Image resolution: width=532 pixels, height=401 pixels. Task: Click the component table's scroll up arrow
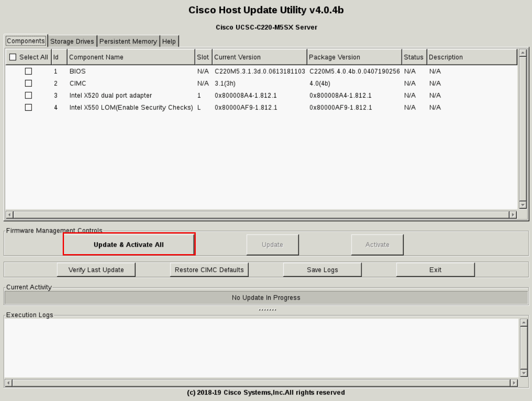pos(523,53)
